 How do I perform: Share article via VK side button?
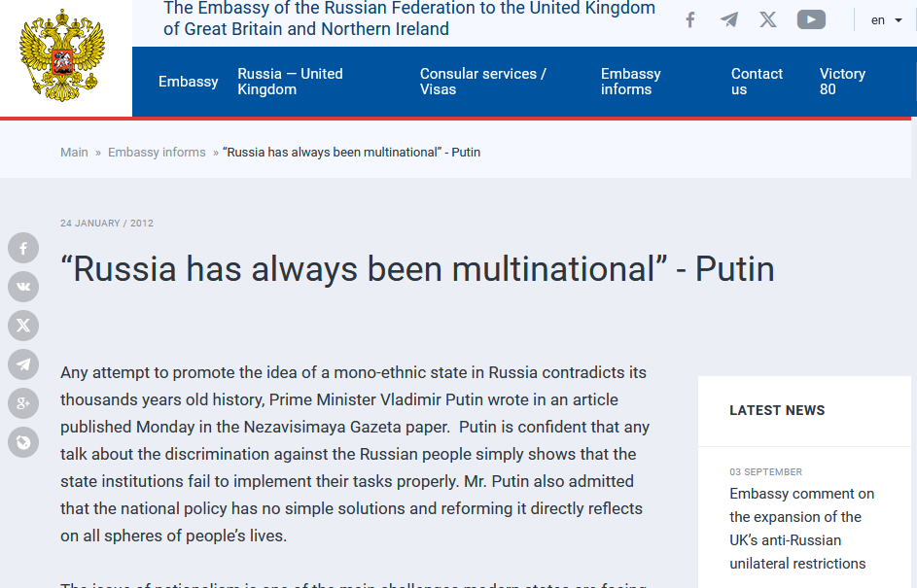tap(23, 287)
